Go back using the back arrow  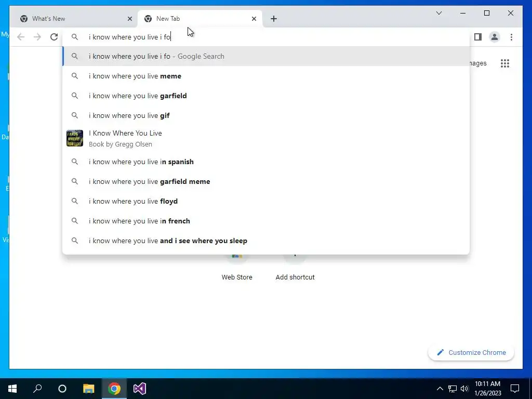21,37
